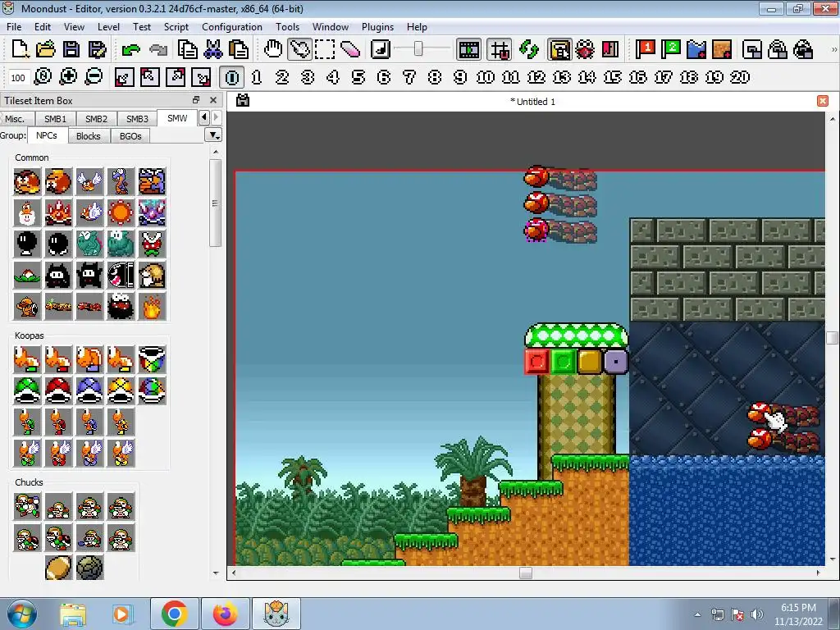
Task: Close the Tileset Item Box panel
Action: 213,100
